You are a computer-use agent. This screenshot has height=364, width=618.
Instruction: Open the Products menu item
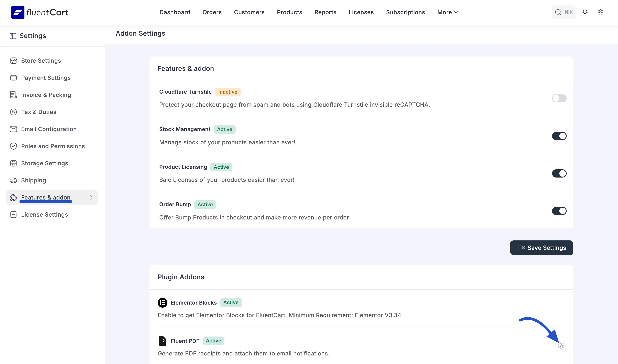[x=289, y=12]
